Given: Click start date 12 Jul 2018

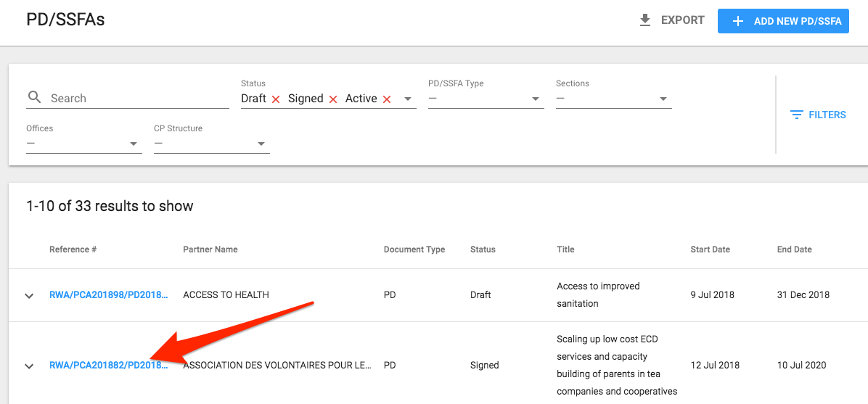Looking at the screenshot, I should (715, 366).
